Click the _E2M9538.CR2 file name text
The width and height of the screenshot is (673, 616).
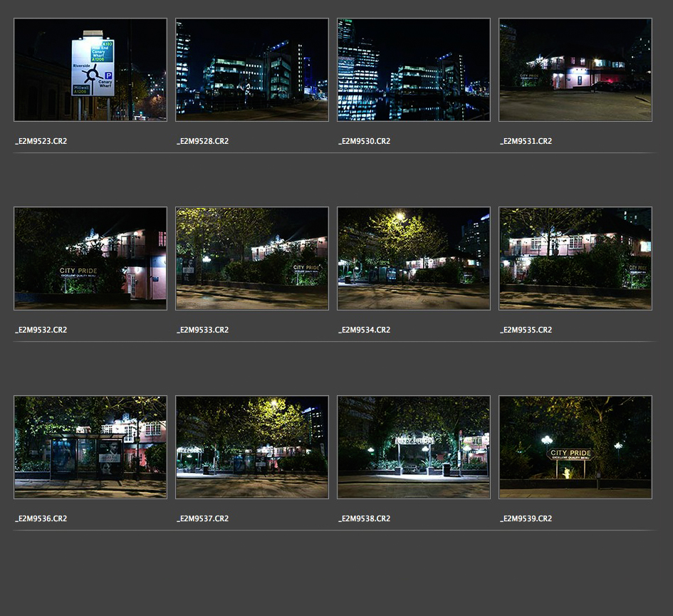pyautogui.click(x=365, y=518)
